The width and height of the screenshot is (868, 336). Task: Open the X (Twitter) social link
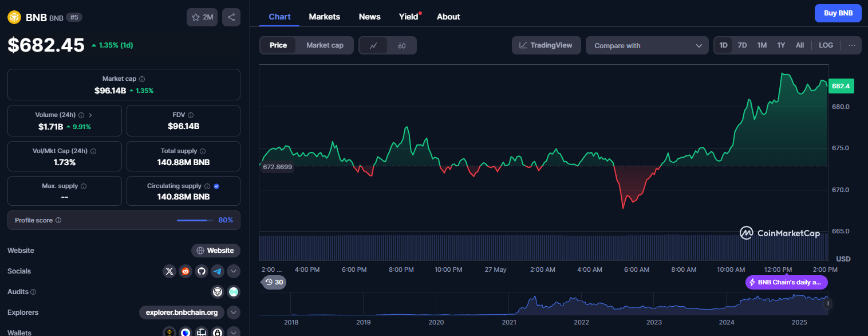(169, 271)
